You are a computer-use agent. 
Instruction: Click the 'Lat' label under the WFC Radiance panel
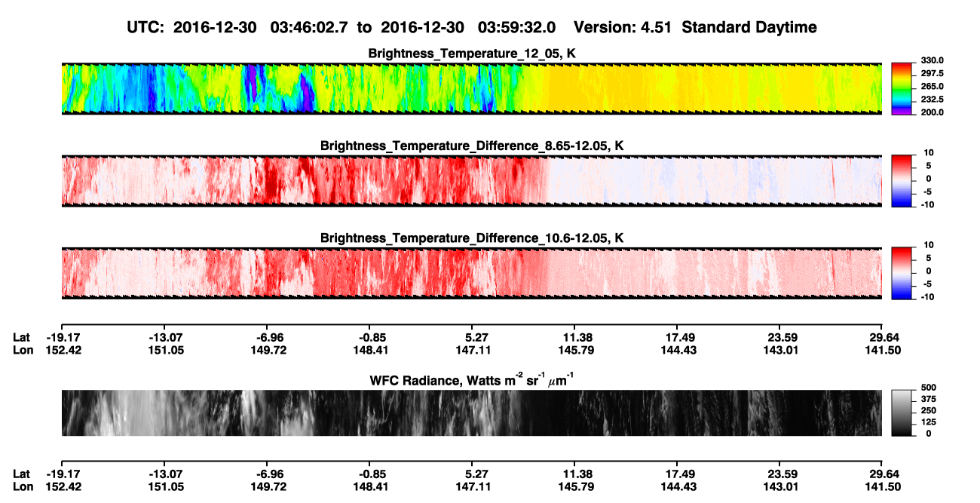[x=22, y=474]
